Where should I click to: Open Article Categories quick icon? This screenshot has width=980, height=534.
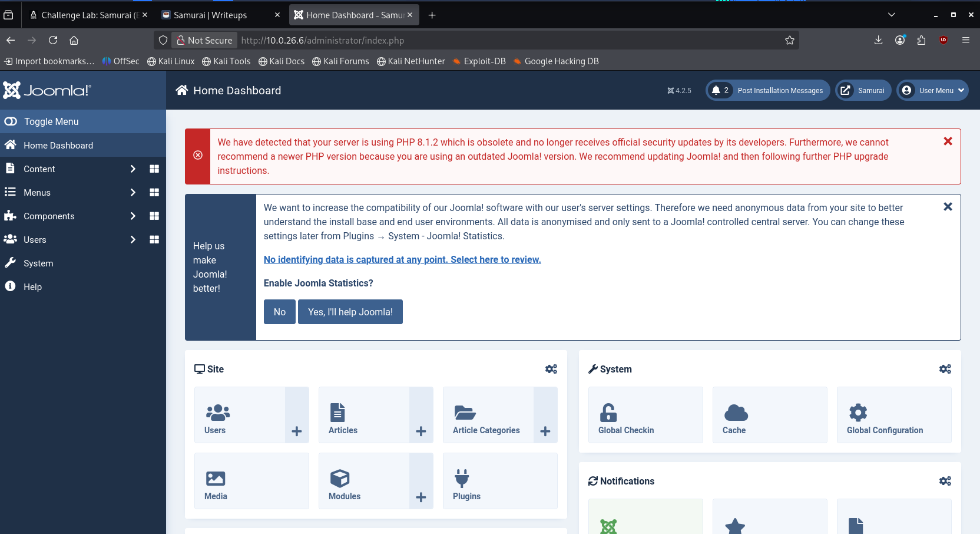click(x=488, y=415)
